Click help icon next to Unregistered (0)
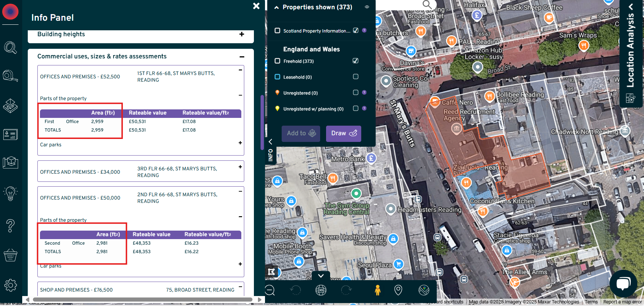Screen dimensions: 644x306 click(364, 92)
